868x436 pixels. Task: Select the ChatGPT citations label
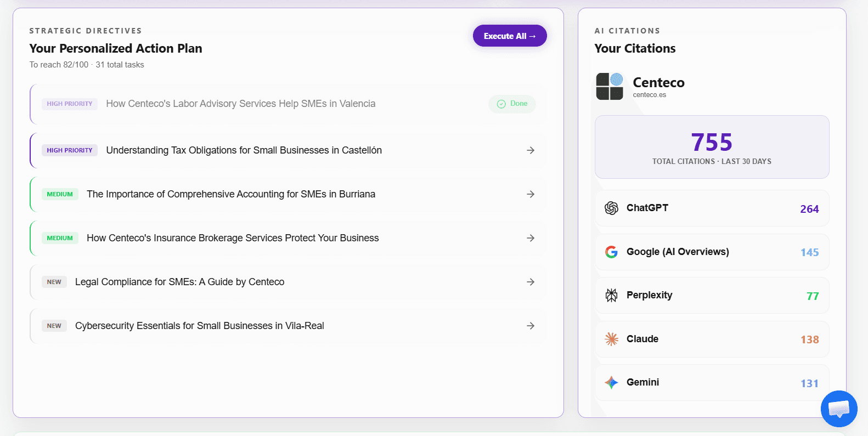pyautogui.click(x=647, y=208)
